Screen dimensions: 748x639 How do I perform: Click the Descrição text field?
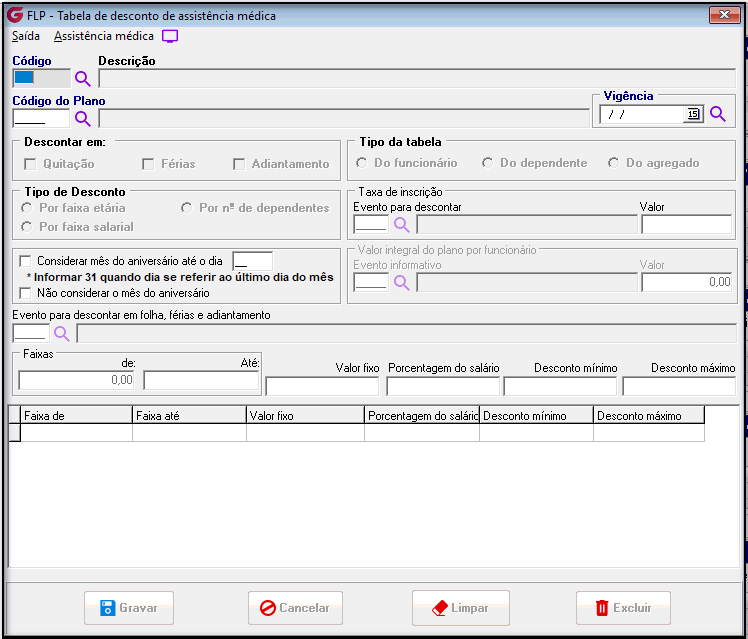[x=417, y=79]
